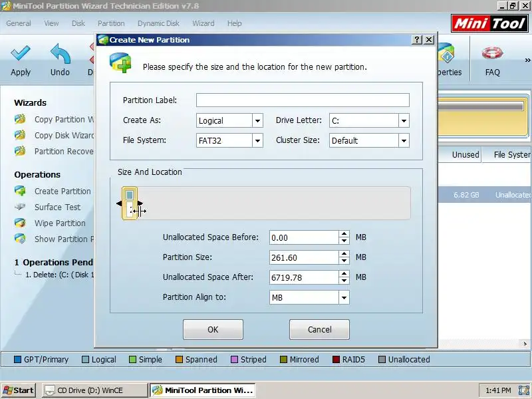
Task: Click the right resize handle arrow of partition
Action: pos(140,203)
